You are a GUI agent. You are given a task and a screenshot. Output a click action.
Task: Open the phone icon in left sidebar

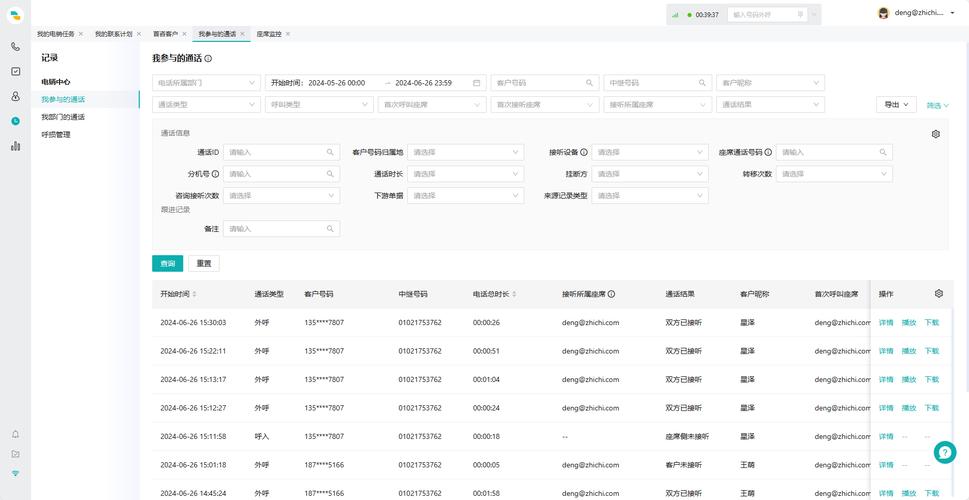15,46
